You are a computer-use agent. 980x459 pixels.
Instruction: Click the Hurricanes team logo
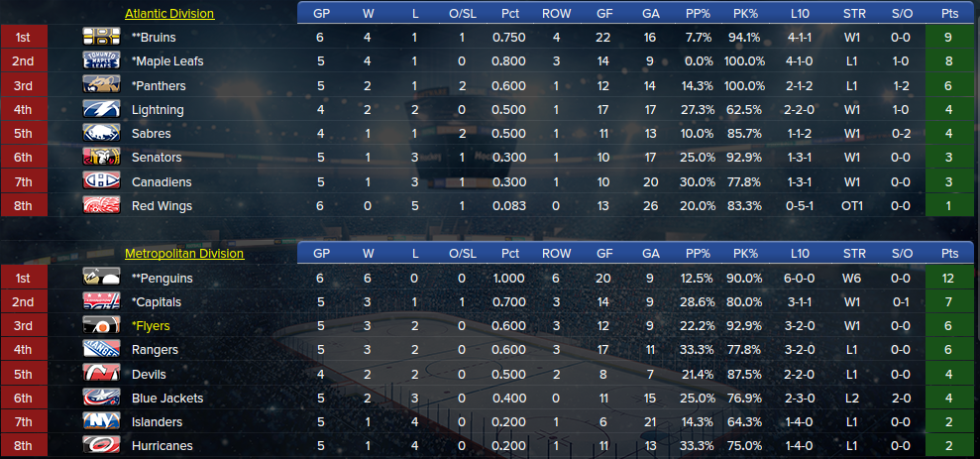pyautogui.click(x=101, y=446)
